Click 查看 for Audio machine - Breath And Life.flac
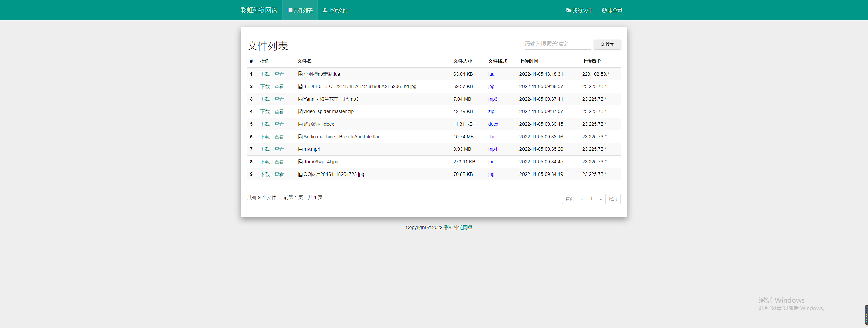Screen dimensions: 868x328 279,137
